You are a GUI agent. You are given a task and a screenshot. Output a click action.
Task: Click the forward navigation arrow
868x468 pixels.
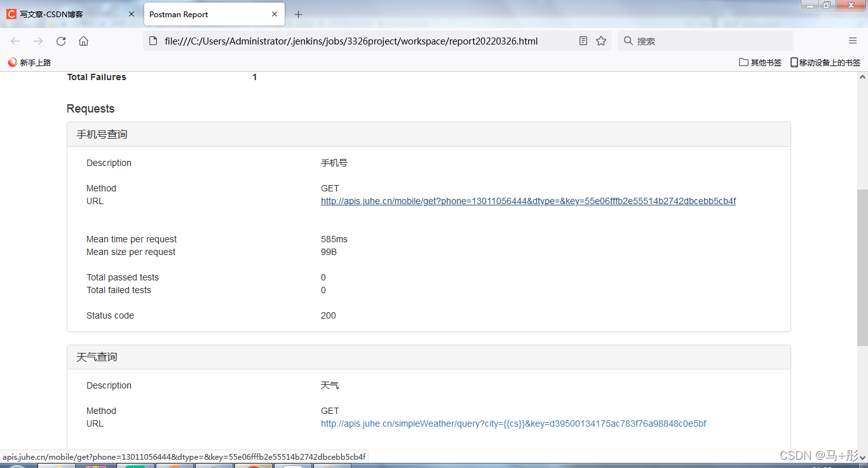(x=38, y=41)
